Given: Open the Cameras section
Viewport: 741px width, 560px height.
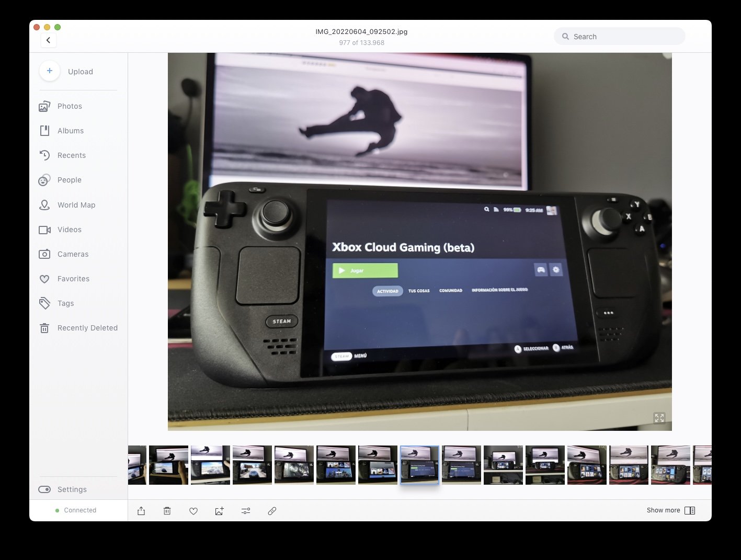Looking at the screenshot, I should click(x=73, y=254).
